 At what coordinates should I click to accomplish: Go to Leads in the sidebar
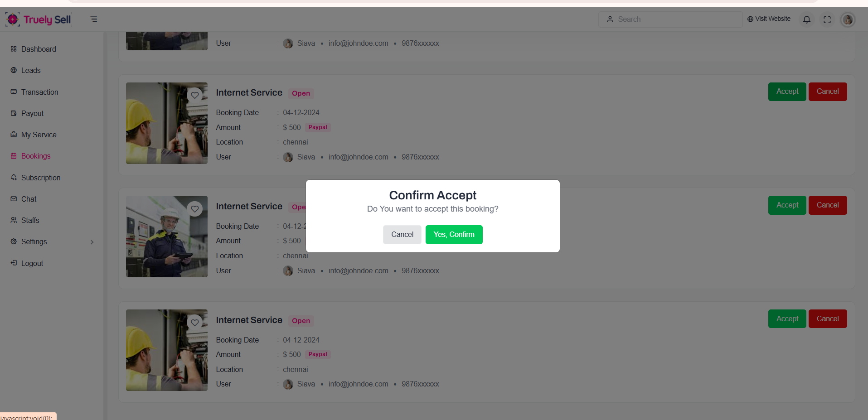31,70
